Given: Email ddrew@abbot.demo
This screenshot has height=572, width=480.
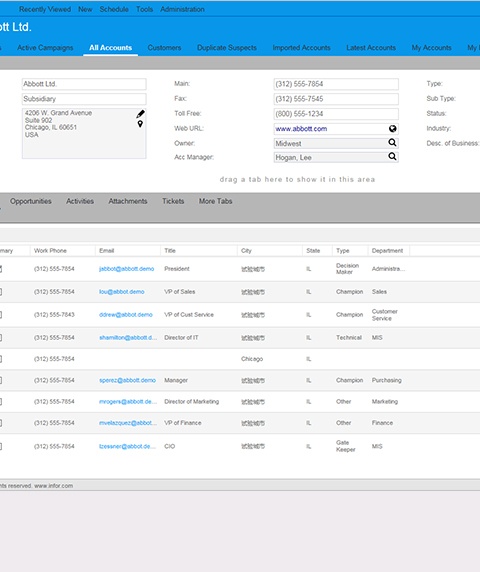Looking at the screenshot, I should coord(125,315).
